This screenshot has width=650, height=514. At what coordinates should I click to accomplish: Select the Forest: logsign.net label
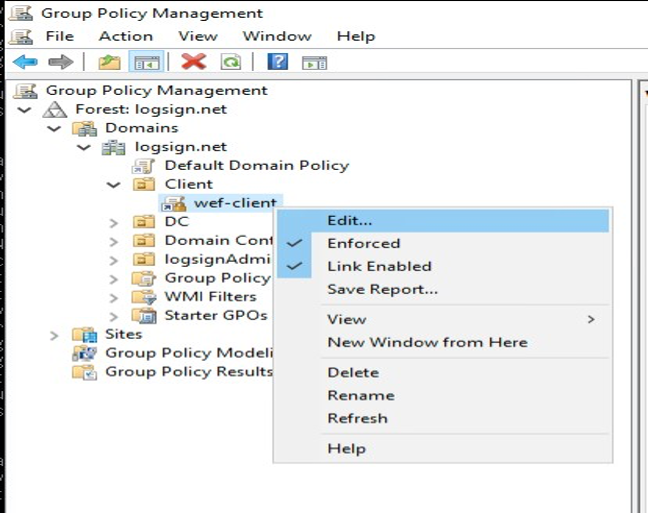[x=151, y=109]
